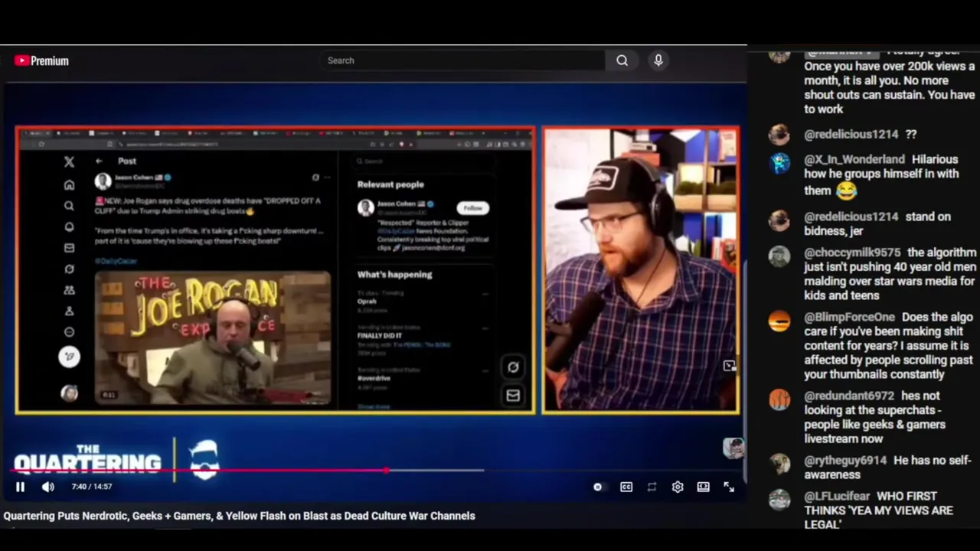Viewport: 980px width, 551px height.
Task: Click @choccymilk9575 chat avatar
Action: point(779,256)
